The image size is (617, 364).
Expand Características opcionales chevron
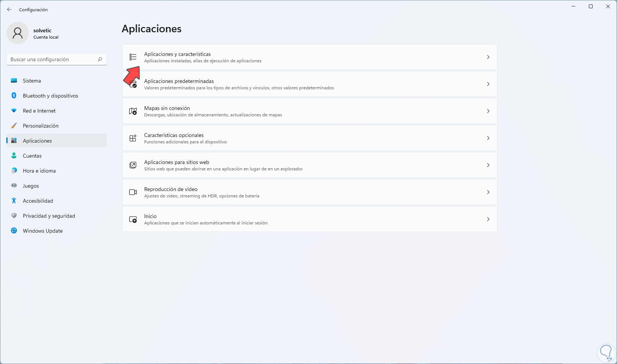[x=488, y=138]
